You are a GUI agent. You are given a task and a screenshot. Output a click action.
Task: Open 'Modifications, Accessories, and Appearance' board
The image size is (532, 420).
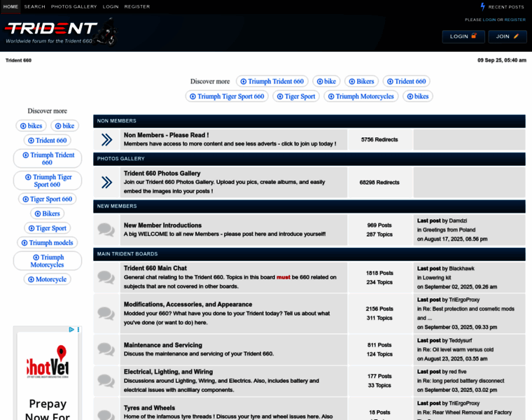coord(188,304)
